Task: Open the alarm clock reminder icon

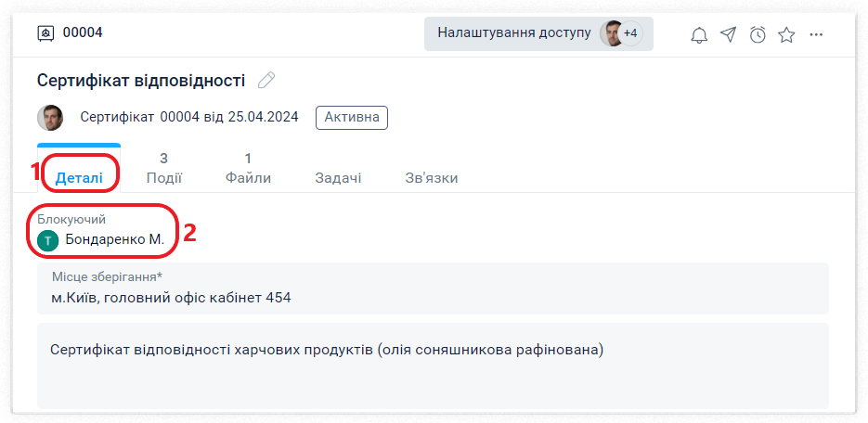Action: click(x=758, y=35)
